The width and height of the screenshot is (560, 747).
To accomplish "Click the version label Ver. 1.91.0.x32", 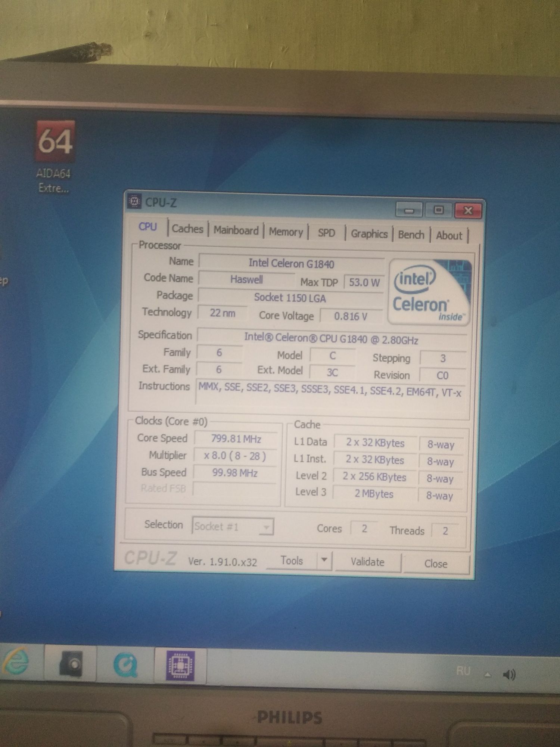I will pyautogui.click(x=223, y=562).
